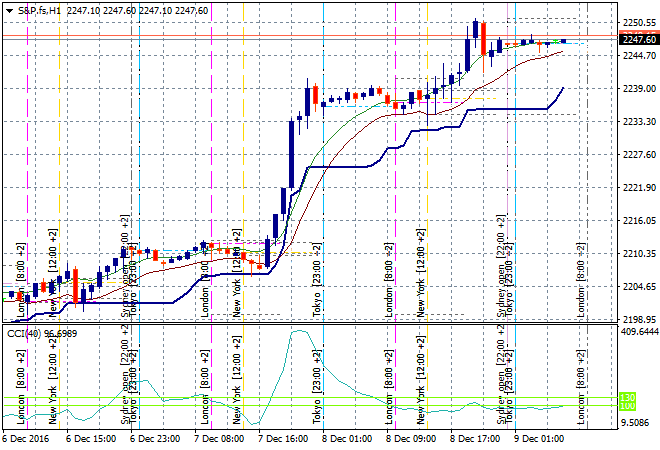
Task: Click the 2250.55 price scale label
Action: (x=638, y=22)
